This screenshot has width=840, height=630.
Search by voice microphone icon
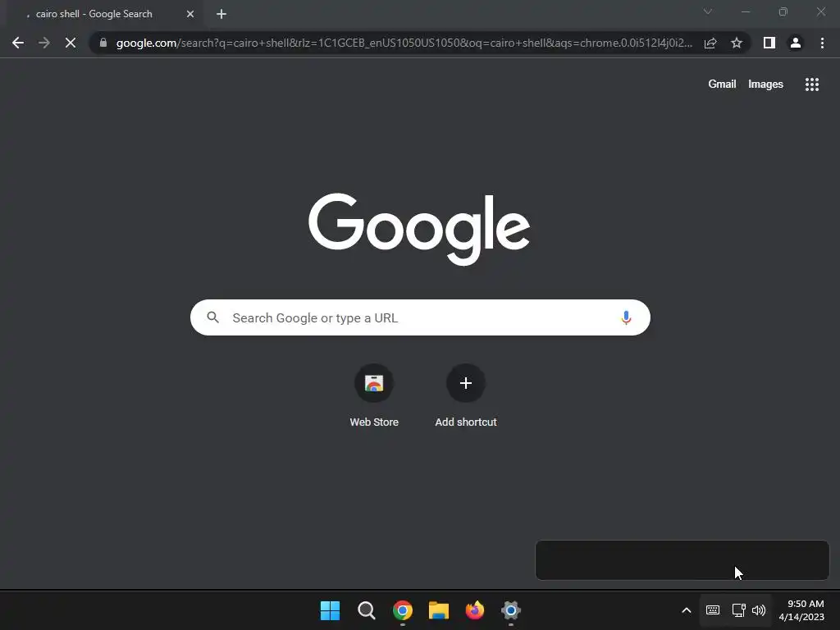click(626, 317)
